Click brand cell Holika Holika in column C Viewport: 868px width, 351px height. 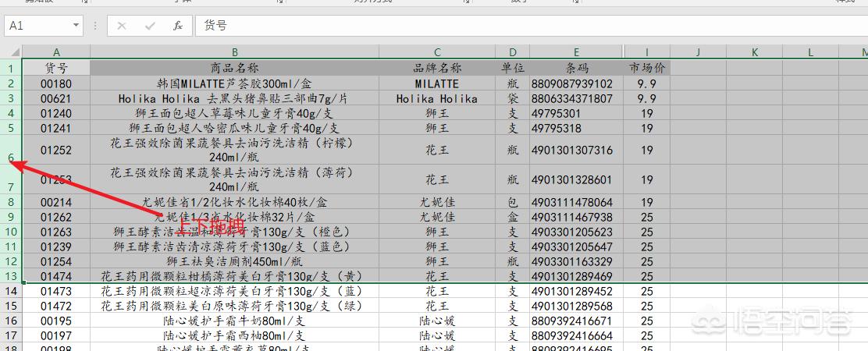tap(437, 98)
